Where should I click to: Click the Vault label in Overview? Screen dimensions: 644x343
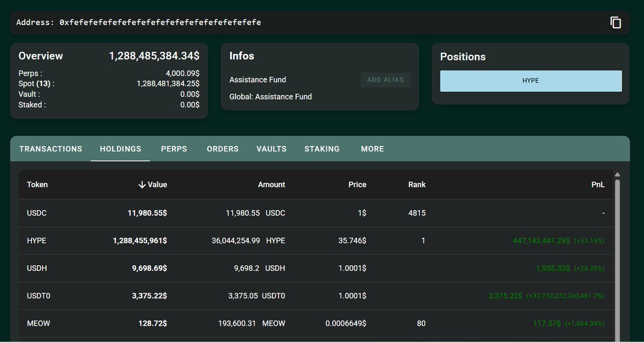click(29, 94)
